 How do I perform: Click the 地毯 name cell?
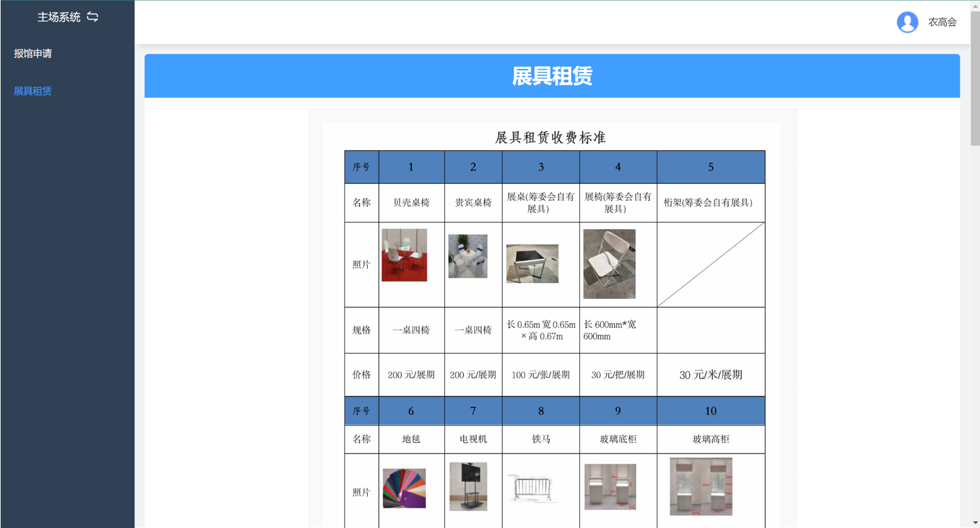coord(411,439)
